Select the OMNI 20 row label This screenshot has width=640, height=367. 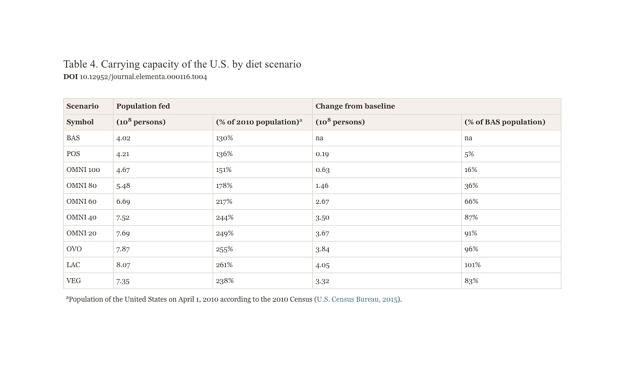point(81,234)
